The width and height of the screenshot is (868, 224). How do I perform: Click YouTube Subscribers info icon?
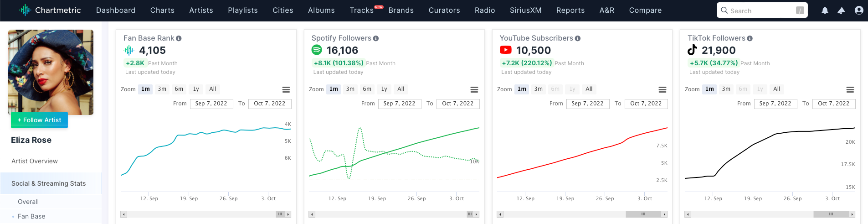pyautogui.click(x=578, y=38)
